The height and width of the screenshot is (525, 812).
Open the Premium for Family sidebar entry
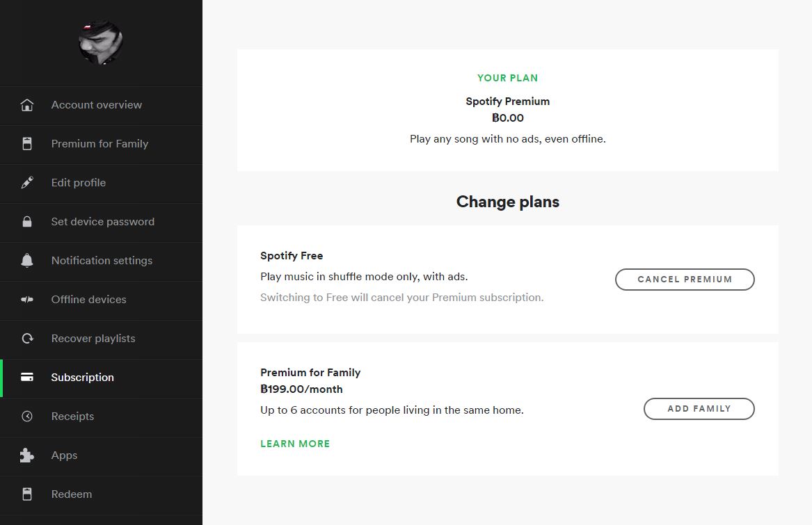[x=99, y=144]
